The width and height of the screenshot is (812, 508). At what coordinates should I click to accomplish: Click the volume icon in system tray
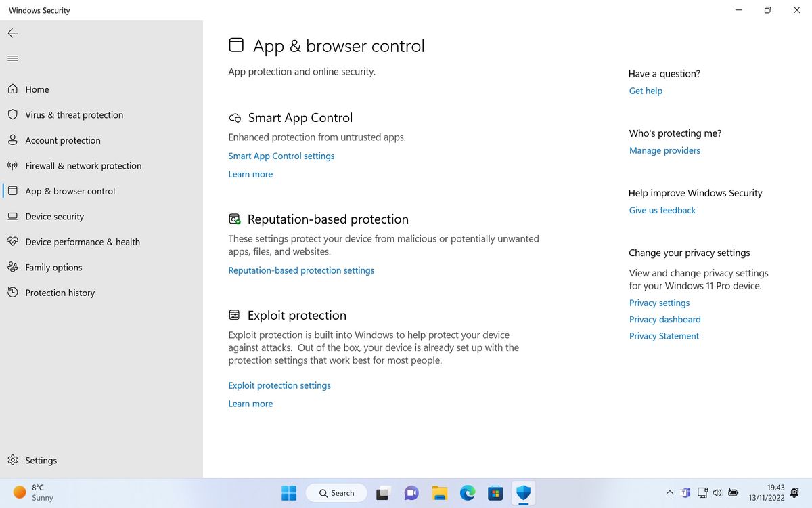click(x=717, y=493)
